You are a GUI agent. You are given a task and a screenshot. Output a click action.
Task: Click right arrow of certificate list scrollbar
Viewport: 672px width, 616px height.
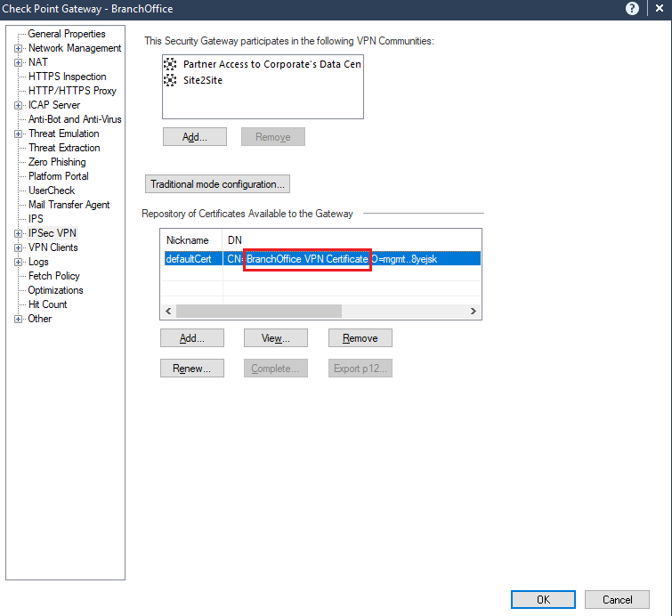coord(474,312)
